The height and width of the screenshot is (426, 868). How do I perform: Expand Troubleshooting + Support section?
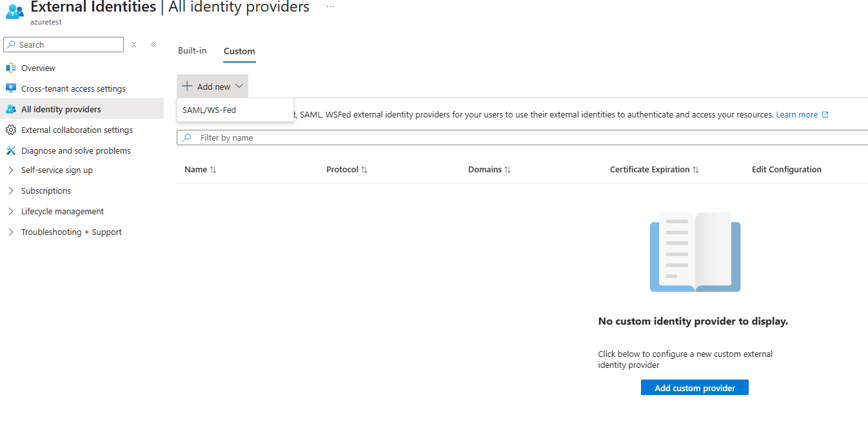point(11,232)
